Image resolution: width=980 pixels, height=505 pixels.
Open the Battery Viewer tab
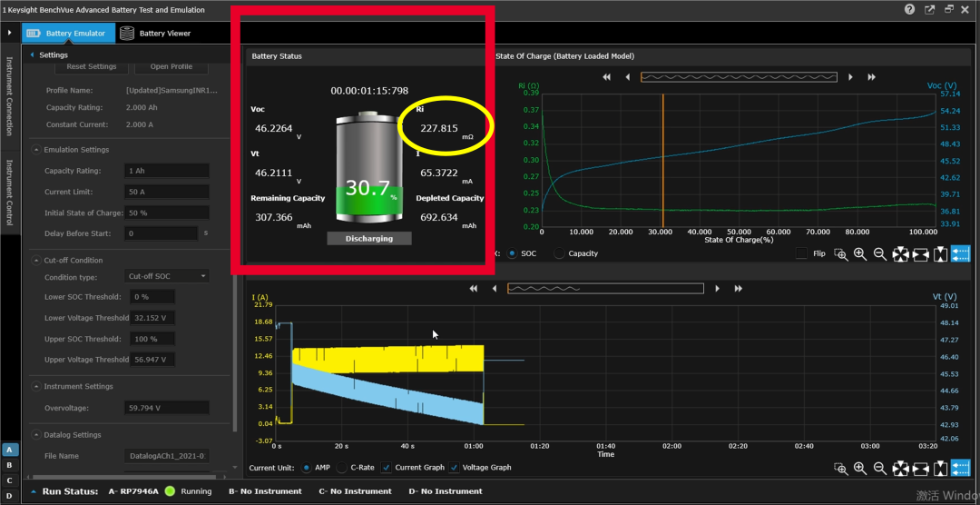156,34
